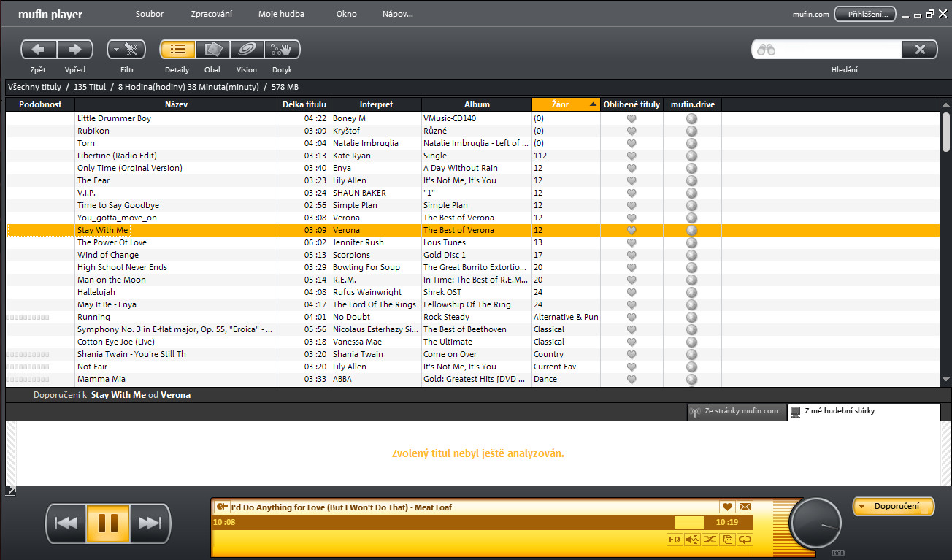Switch to Obal cover view
The image size is (952, 560).
(x=212, y=50)
